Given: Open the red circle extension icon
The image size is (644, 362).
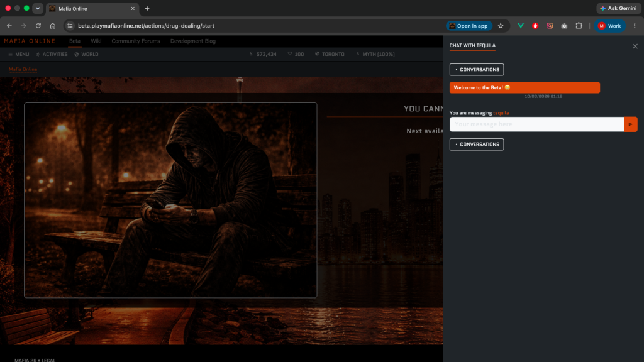Looking at the screenshot, I should coord(535,25).
